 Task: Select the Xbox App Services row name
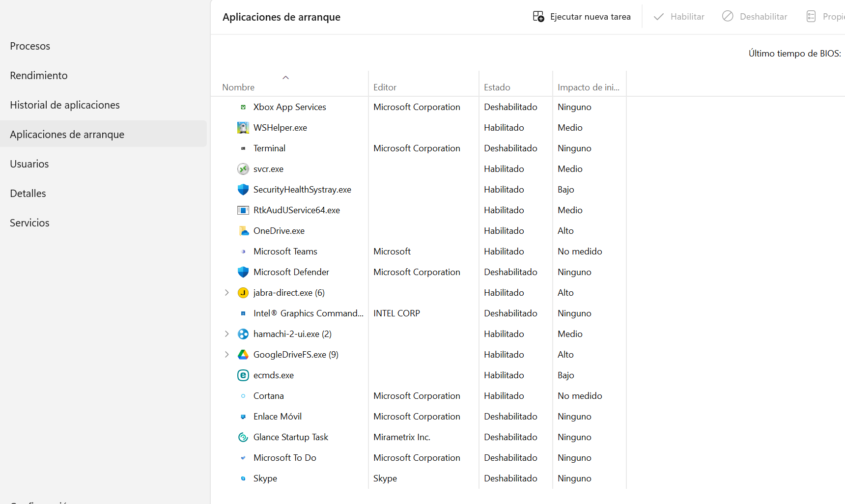pos(290,107)
